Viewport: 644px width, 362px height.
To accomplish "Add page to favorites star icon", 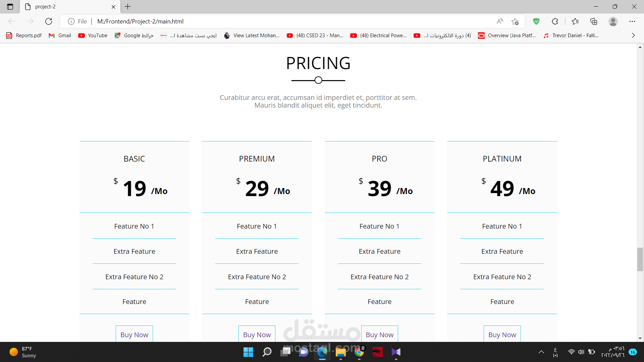I will 515,21.
